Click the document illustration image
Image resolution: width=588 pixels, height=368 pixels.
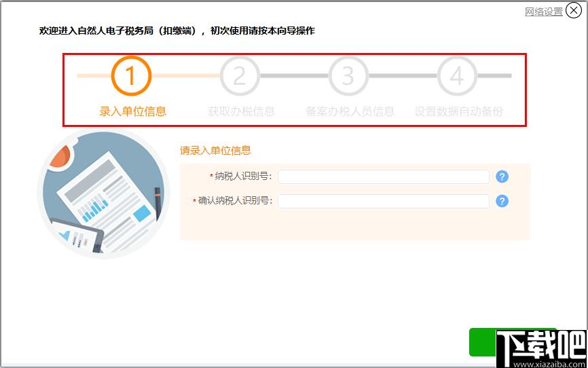pos(103,194)
